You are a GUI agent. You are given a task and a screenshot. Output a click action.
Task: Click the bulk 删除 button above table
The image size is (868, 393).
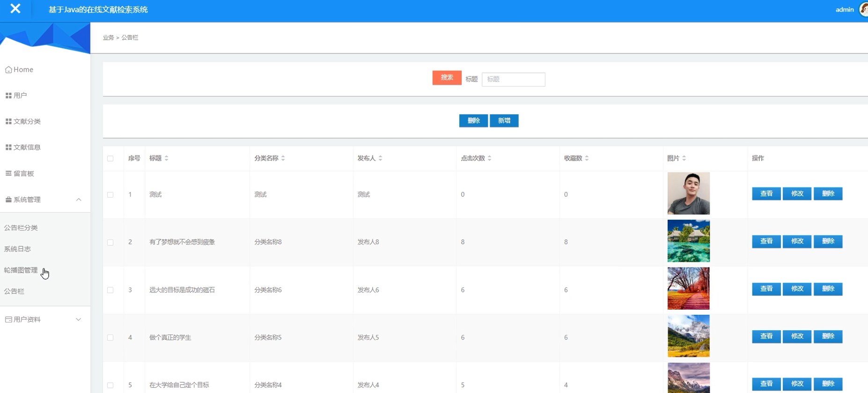473,121
